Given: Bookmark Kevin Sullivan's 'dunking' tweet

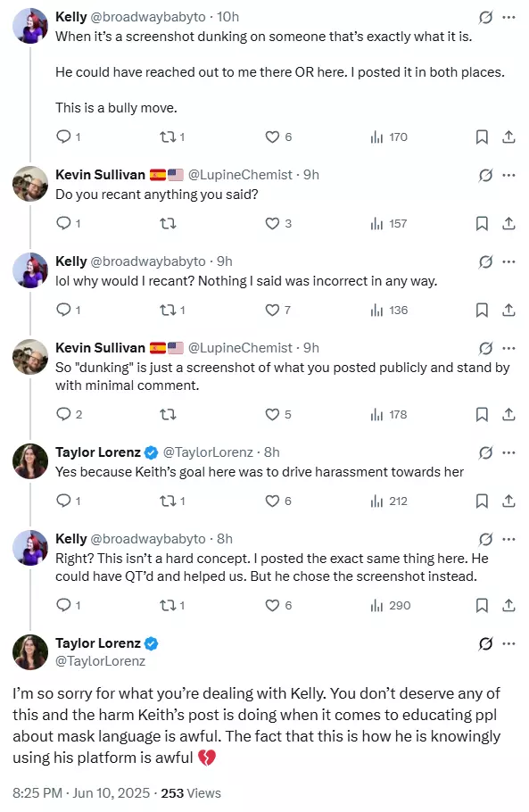Looking at the screenshot, I should (482, 414).
